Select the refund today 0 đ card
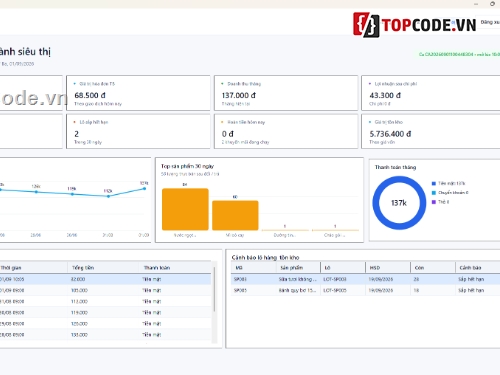 point(286,132)
